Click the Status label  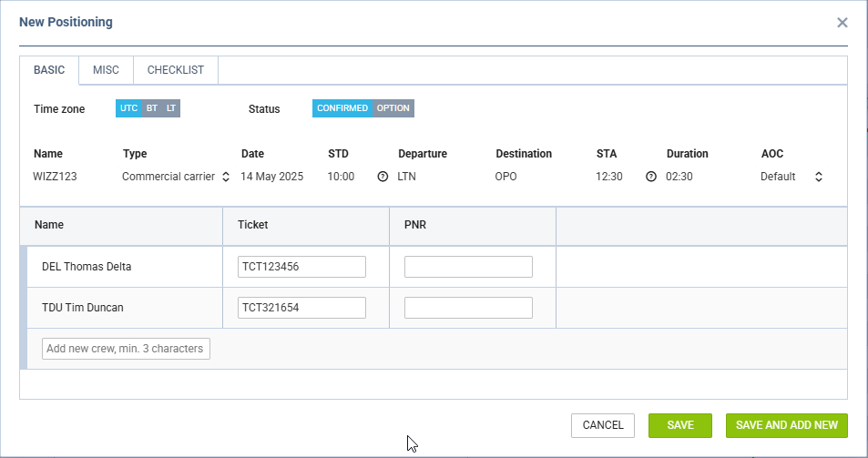tap(264, 109)
